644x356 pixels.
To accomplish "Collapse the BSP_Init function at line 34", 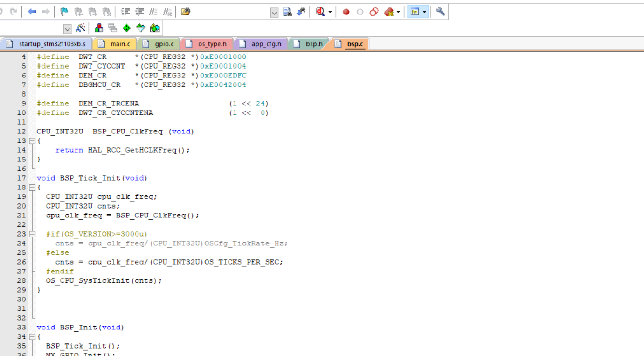I will [32, 336].
